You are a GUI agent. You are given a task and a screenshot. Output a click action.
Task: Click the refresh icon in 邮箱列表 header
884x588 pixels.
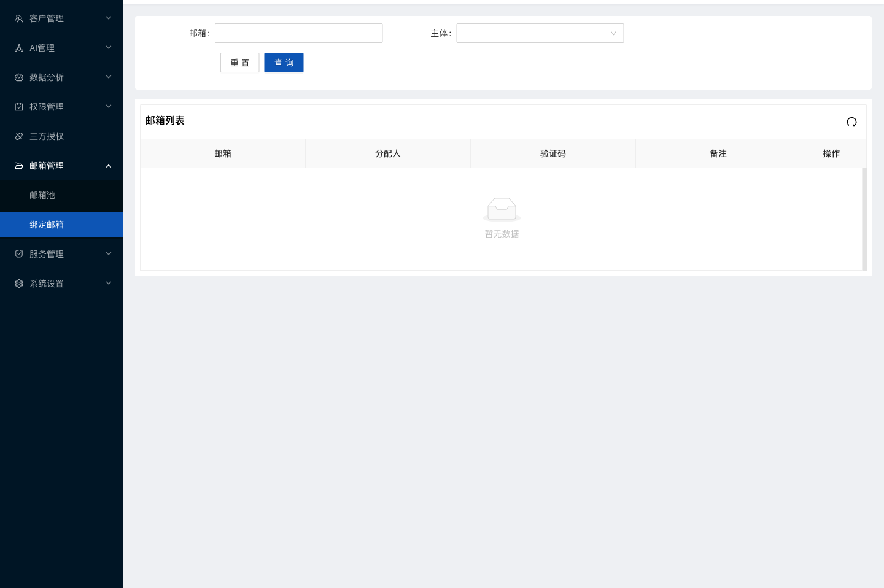[851, 122]
